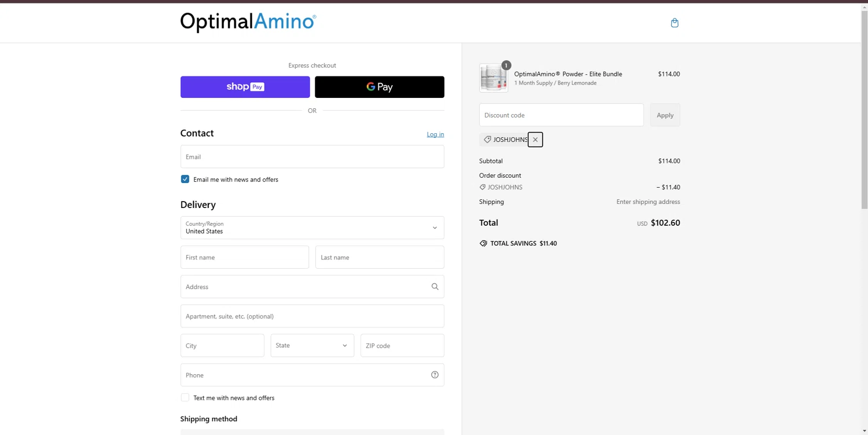This screenshot has width=868, height=435.
Task: Pay with Shop Pay
Action: pyautogui.click(x=245, y=87)
